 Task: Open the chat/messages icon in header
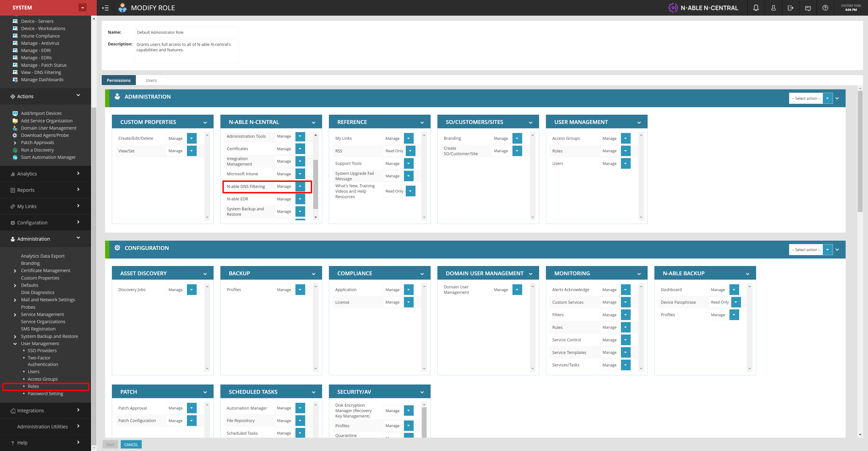pyautogui.click(x=808, y=8)
